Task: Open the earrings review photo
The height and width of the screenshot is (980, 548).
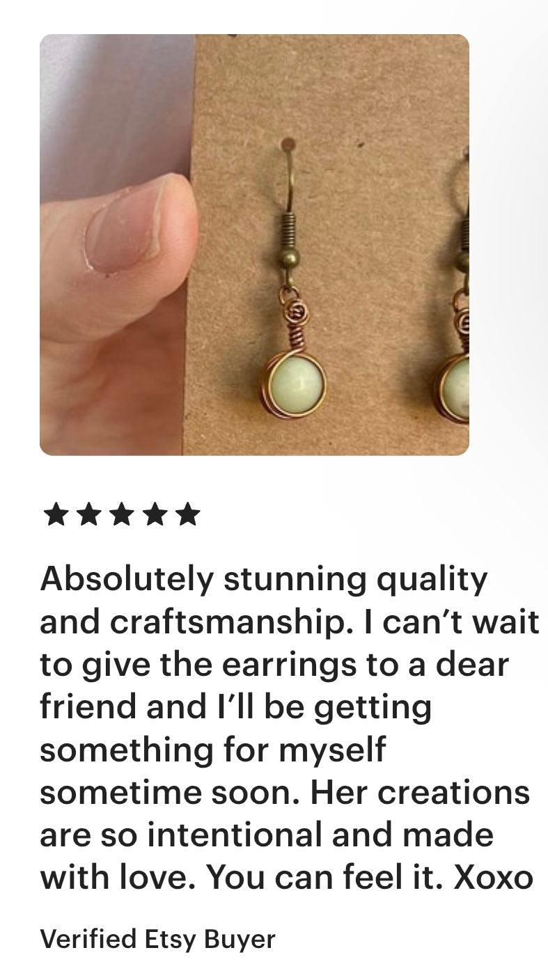Action: [x=254, y=244]
